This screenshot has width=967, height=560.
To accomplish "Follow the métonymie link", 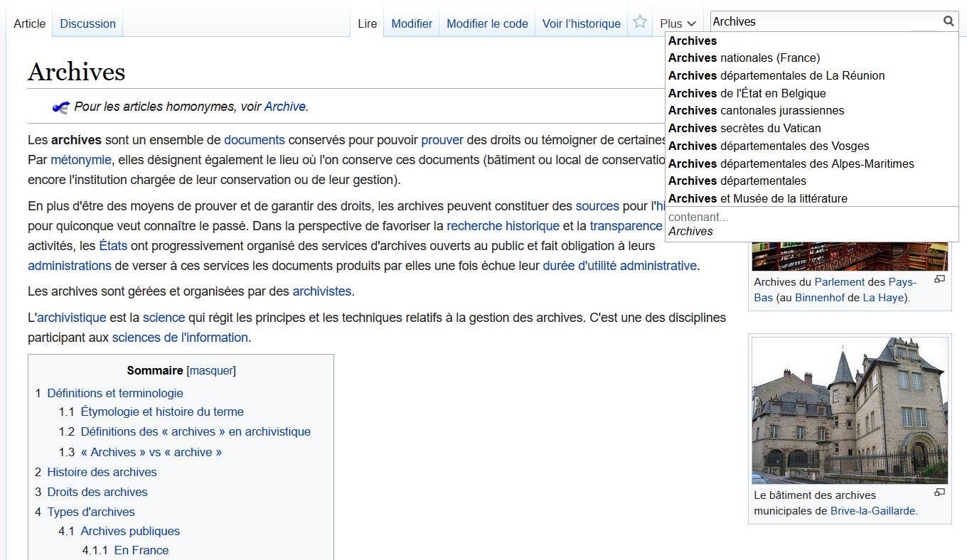I will 81,159.
